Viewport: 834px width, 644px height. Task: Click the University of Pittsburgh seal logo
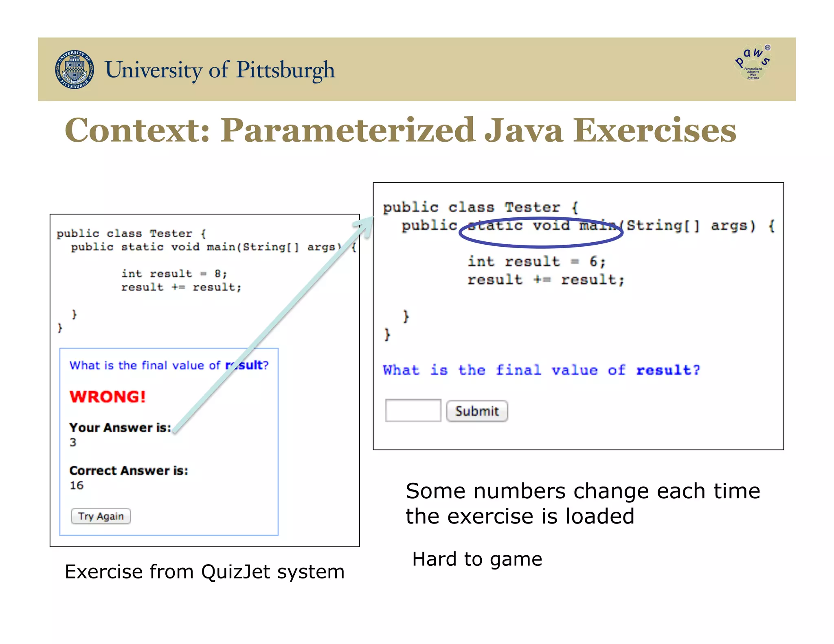75,70
